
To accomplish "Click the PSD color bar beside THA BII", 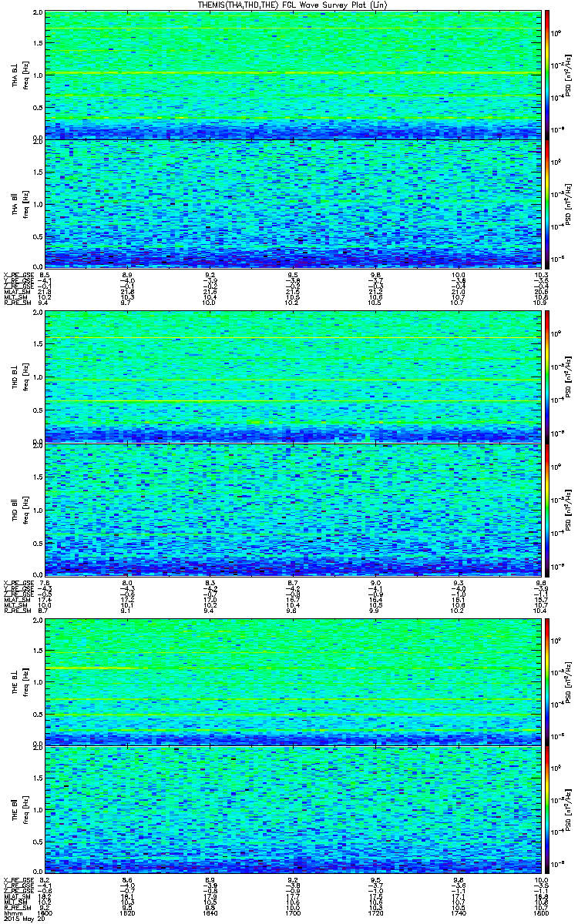I will click(x=547, y=203).
